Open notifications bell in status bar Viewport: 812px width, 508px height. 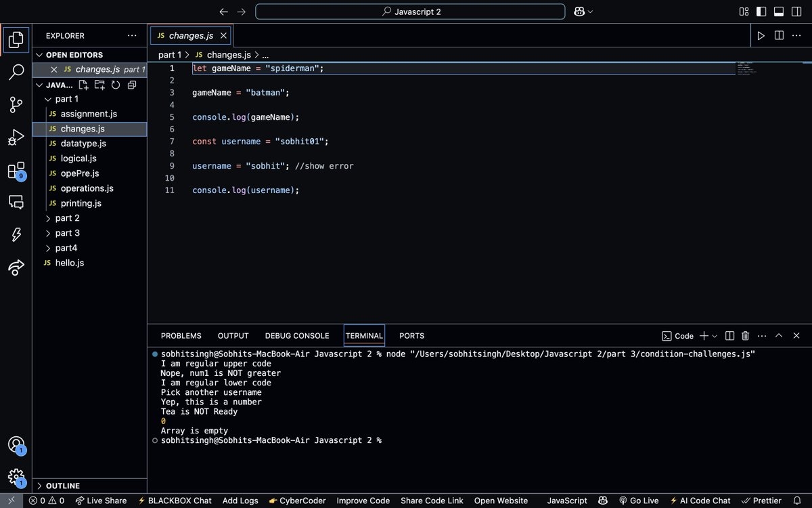(x=798, y=501)
